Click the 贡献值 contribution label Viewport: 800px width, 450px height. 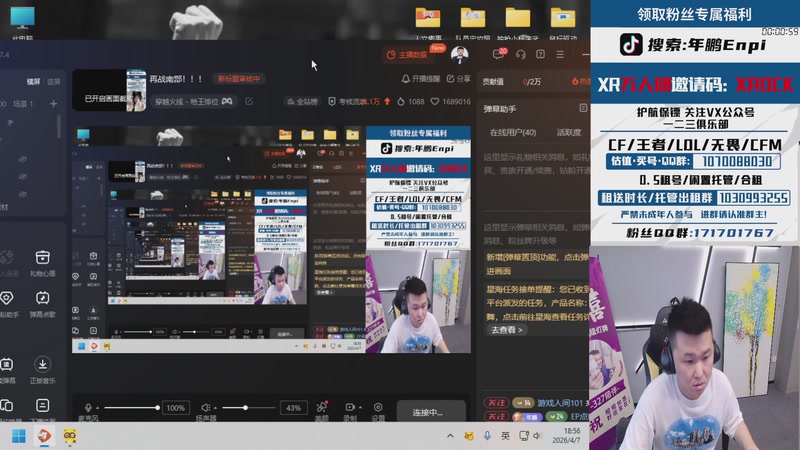[493, 82]
